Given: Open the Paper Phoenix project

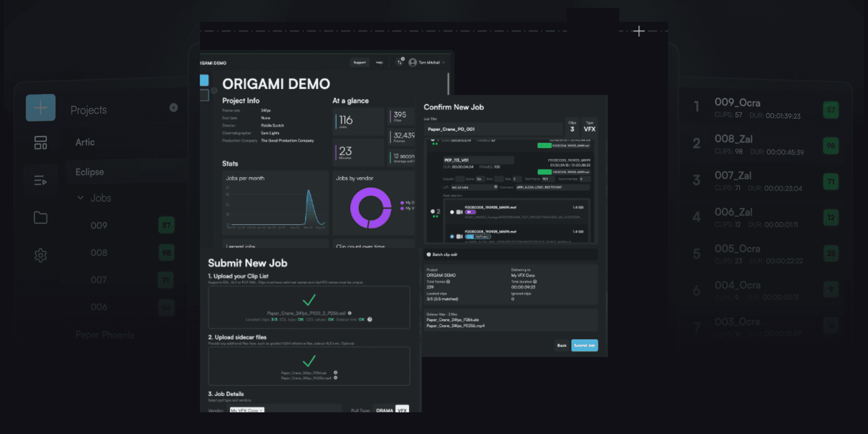Looking at the screenshot, I should point(105,335).
